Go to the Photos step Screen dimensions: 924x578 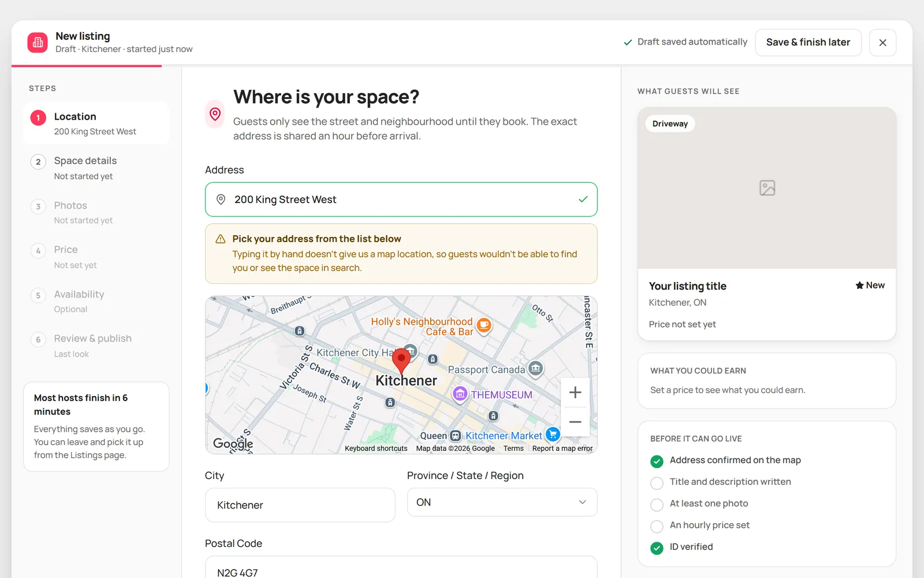coord(96,212)
